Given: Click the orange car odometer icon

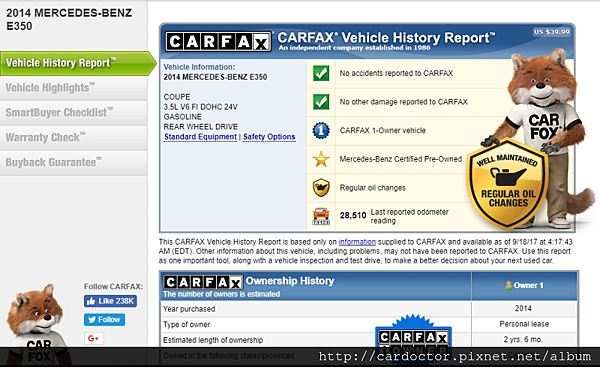Looking at the screenshot, I should tap(321, 216).
